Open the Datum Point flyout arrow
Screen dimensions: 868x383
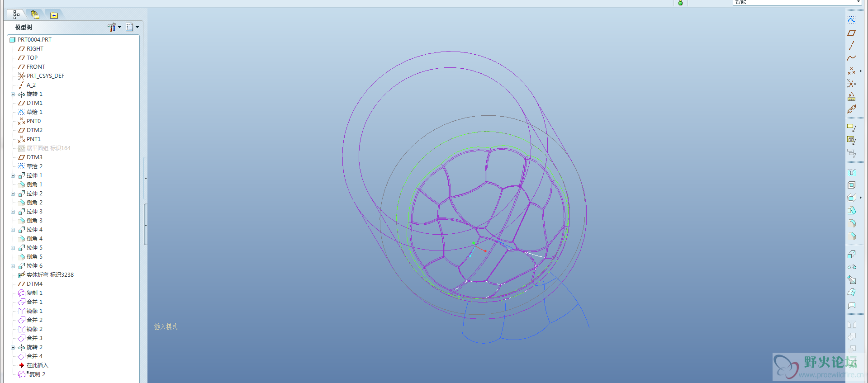click(860, 71)
